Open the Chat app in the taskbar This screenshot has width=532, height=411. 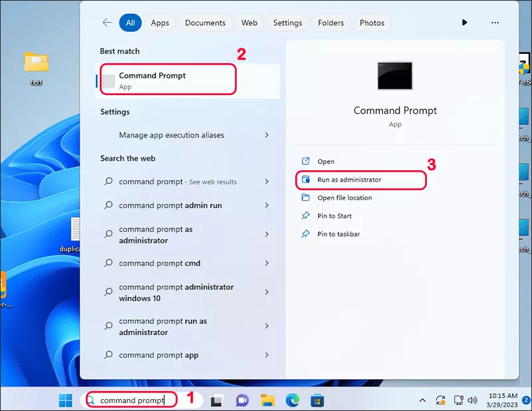[x=242, y=400]
